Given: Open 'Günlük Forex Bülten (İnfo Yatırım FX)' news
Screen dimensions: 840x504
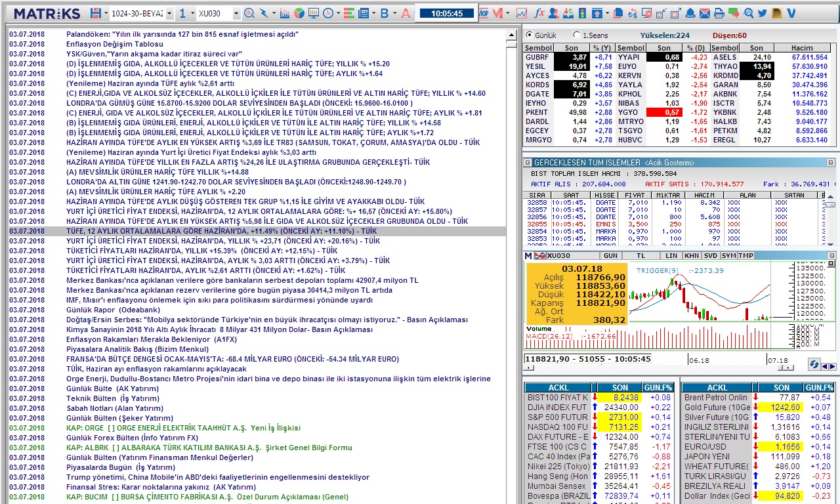Looking at the screenshot, I should coord(132,438).
